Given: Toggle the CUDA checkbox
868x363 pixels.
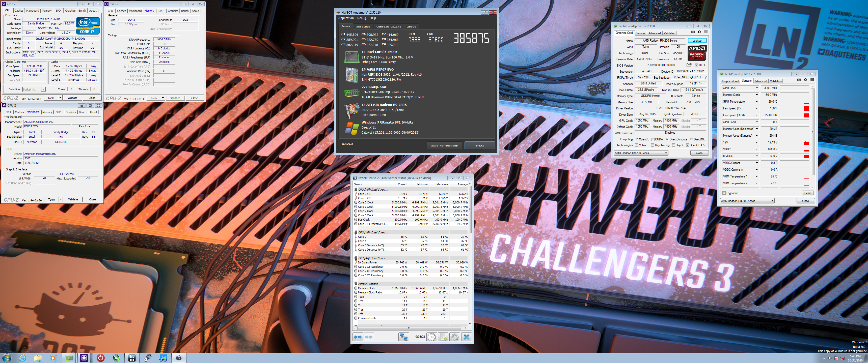Looking at the screenshot, I should [x=653, y=139].
